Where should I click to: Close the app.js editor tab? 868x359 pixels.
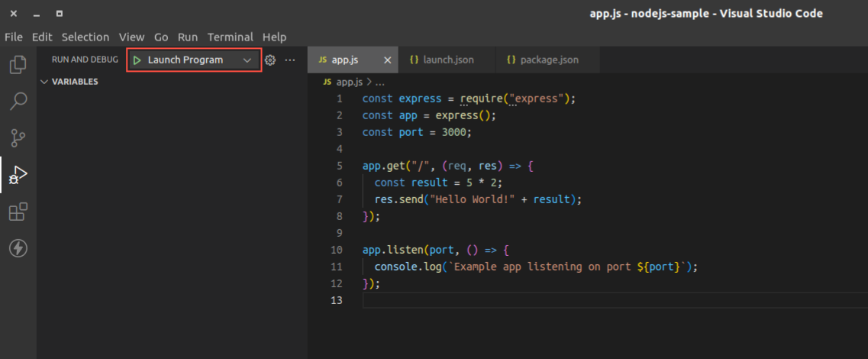pyautogui.click(x=388, y=60)
